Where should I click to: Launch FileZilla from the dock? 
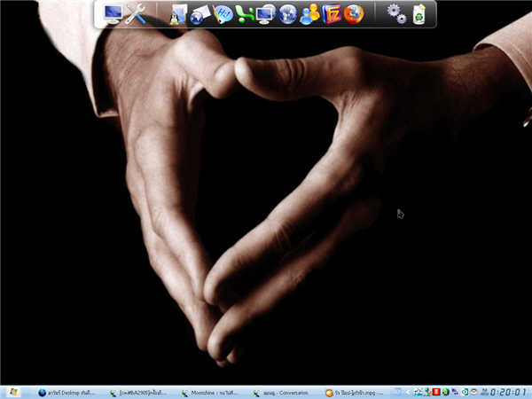tap(332, 14)
